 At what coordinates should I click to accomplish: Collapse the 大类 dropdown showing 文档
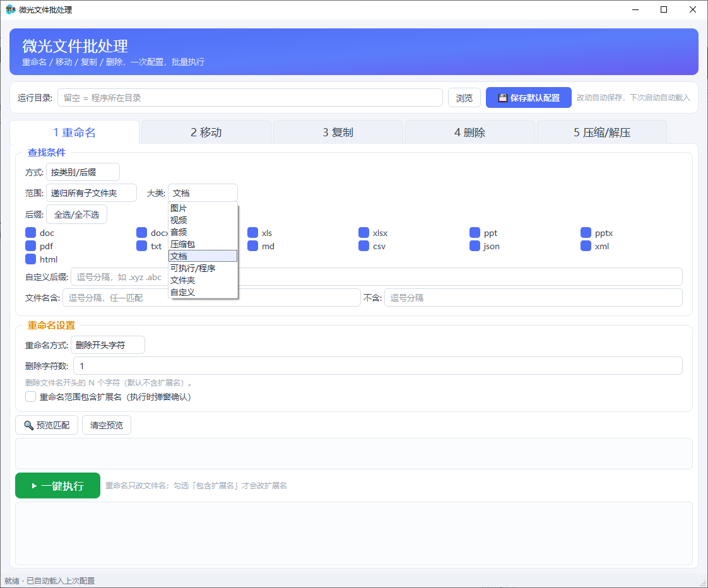click(x=203, y=193)
